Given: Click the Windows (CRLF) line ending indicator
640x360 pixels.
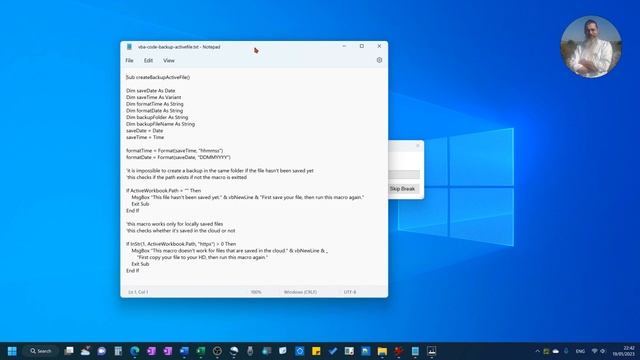Looking at the screenshot, I should [x=300, y=292].
